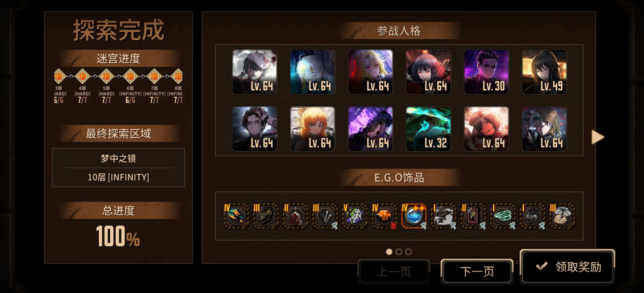Jump to the third page indicator dot
The height and width of the screenshot is (293, 644).
click(408, 252)
